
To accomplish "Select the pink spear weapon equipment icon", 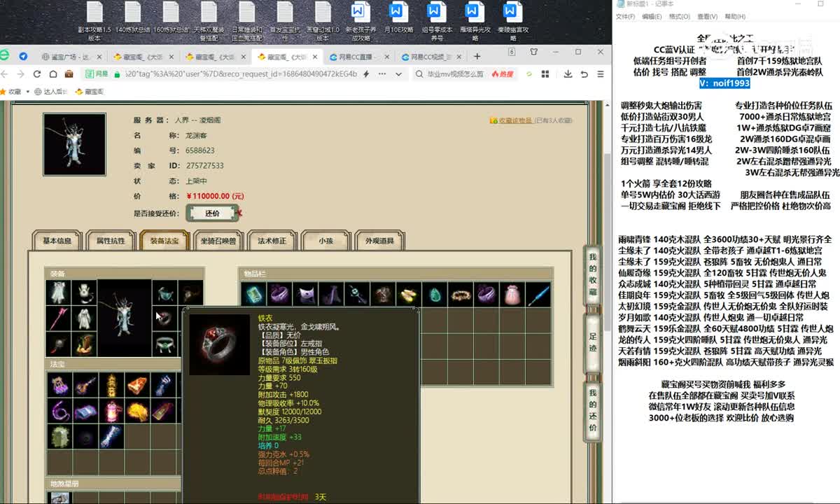I will click(x=58, y=318).
